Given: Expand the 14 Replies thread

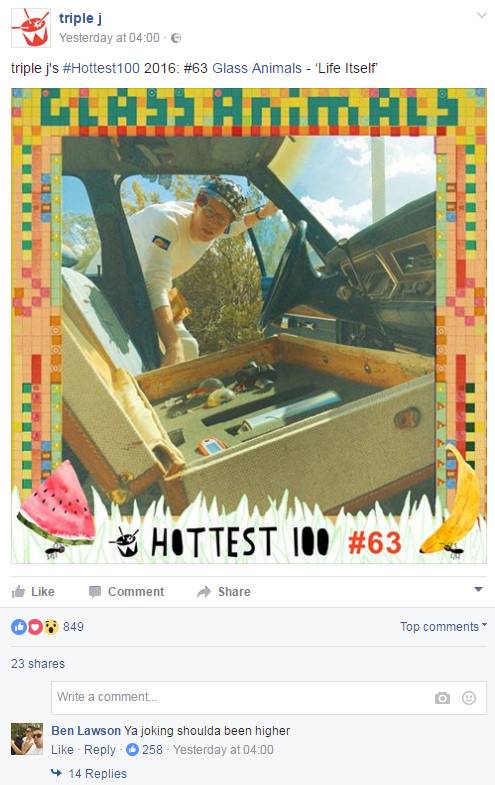Looking at the screenshot, I should coord(98,773).
